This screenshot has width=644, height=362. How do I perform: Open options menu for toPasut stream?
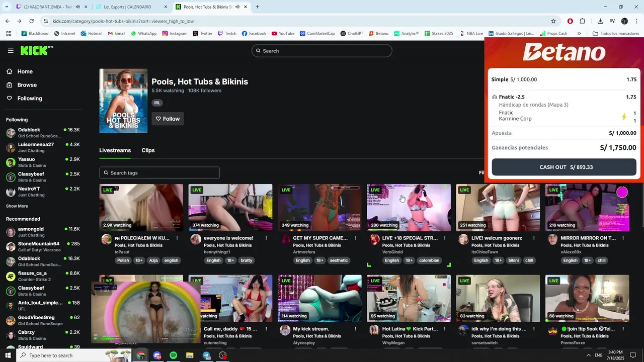pos(177,238)
